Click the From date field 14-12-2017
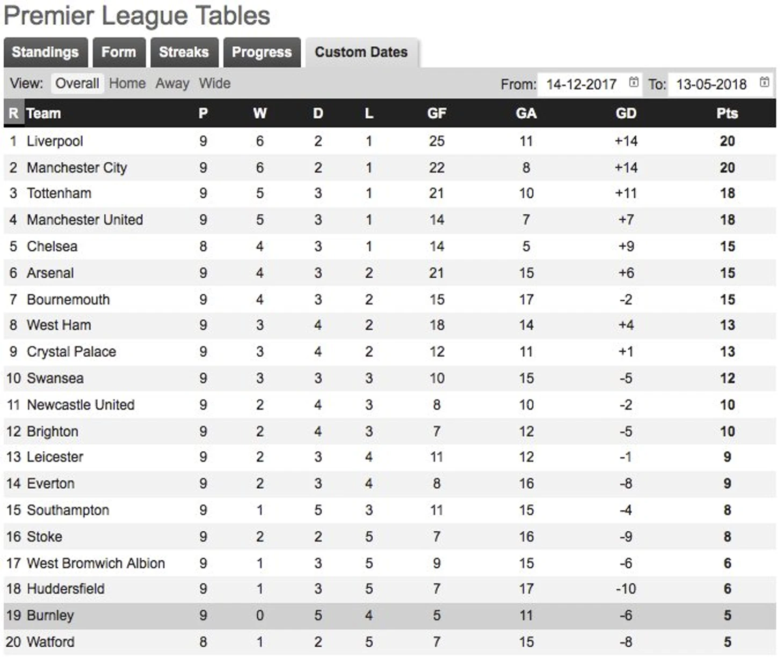This screenshot has width=784, height=672. pos(589,84)
